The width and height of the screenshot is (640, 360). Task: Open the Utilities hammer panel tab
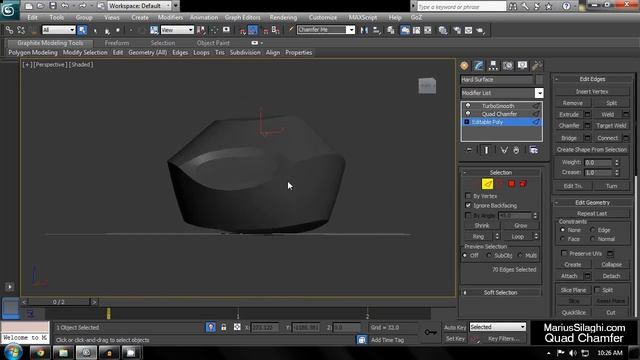click(537, 66)
